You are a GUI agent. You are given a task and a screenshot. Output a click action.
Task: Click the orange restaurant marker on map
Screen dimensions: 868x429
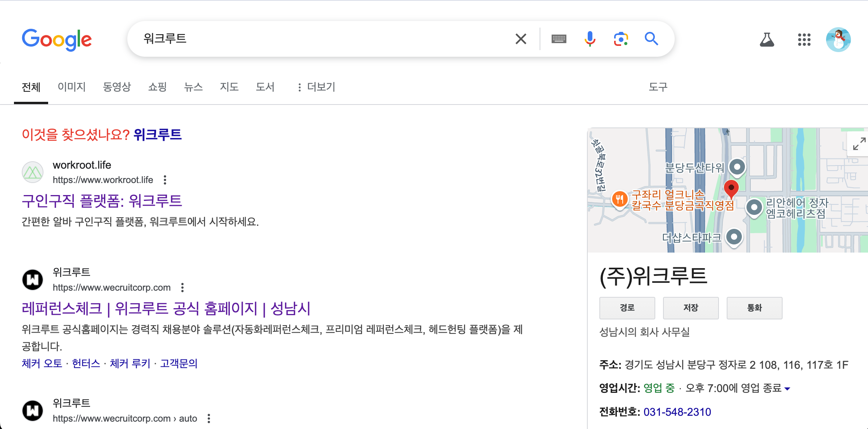[620, 200]
